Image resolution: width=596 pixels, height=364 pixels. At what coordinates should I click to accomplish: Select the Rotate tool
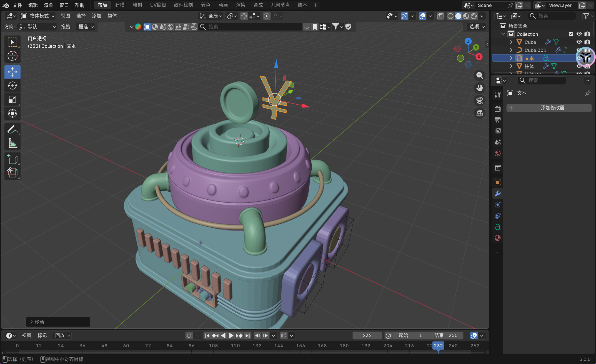click(x=12, y=86)
